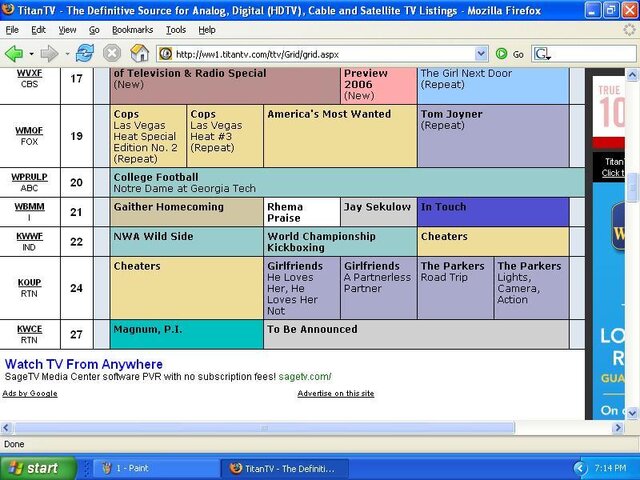Click the horizontal scrollbar right arrow
The height and width of the screenshot is (480, 640).
(x=618, y=427)
